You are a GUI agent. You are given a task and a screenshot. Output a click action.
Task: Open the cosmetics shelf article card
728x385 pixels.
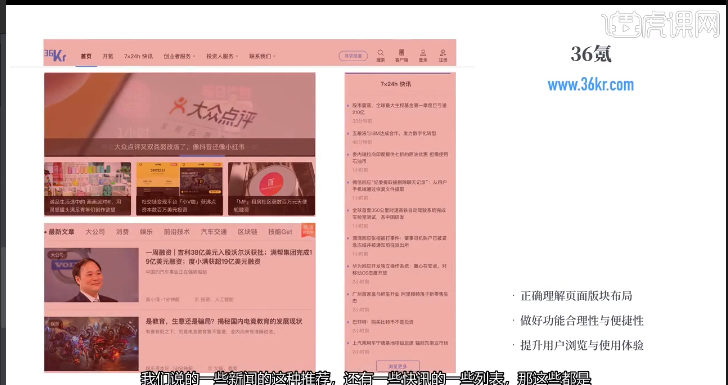pyautogui.click(x=88, y=189)
